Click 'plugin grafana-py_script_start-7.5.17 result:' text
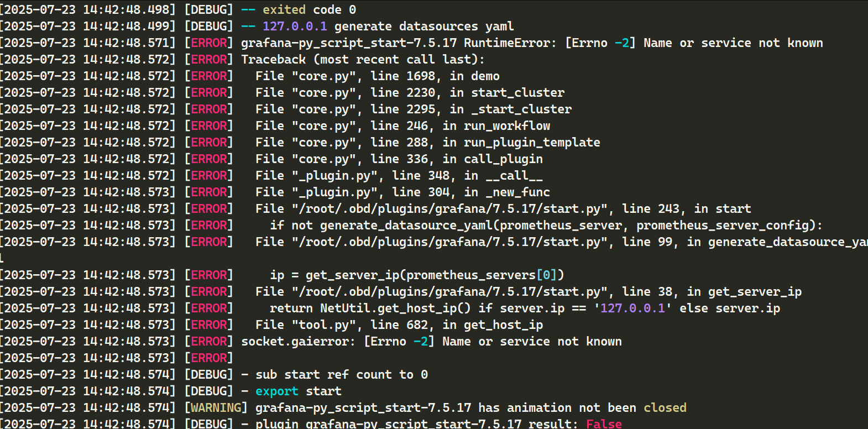This screenshot has width=868, height=429. [x=417, y=423]
